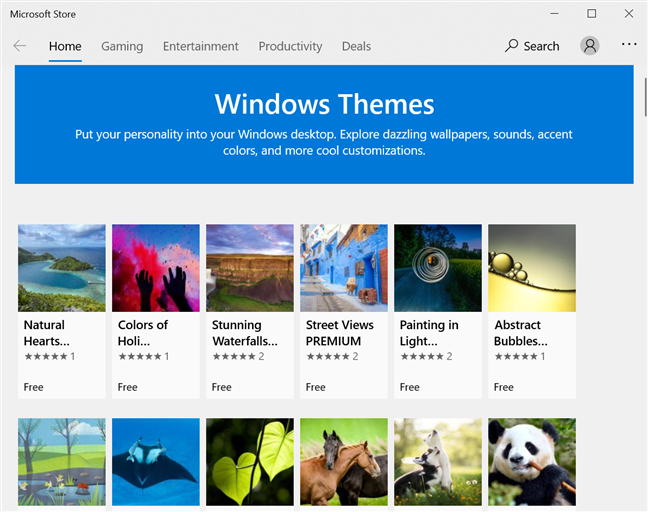
Task: Open the three-dot more options menu
Action: click(629, 44)
